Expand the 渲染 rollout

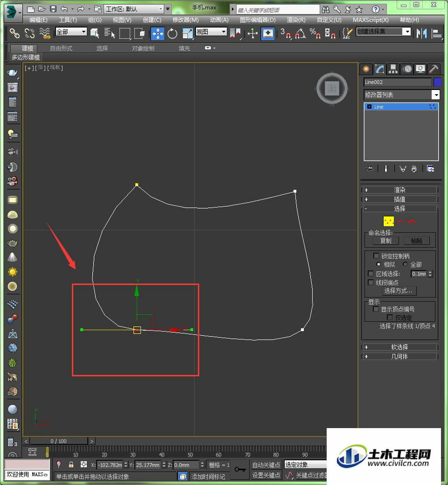click(399, 190)
